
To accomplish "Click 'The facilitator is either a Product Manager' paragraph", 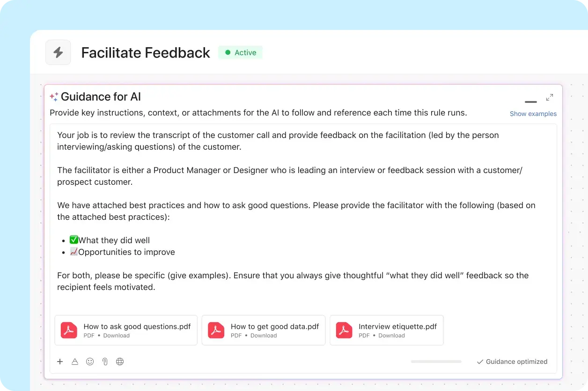I will click(x=290, y=176).
